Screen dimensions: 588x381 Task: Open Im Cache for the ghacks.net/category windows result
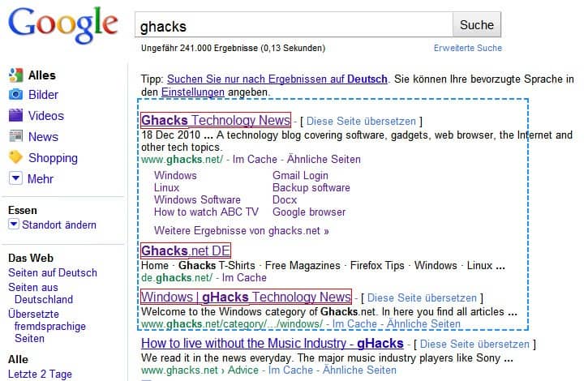click(x=354, y=323)
